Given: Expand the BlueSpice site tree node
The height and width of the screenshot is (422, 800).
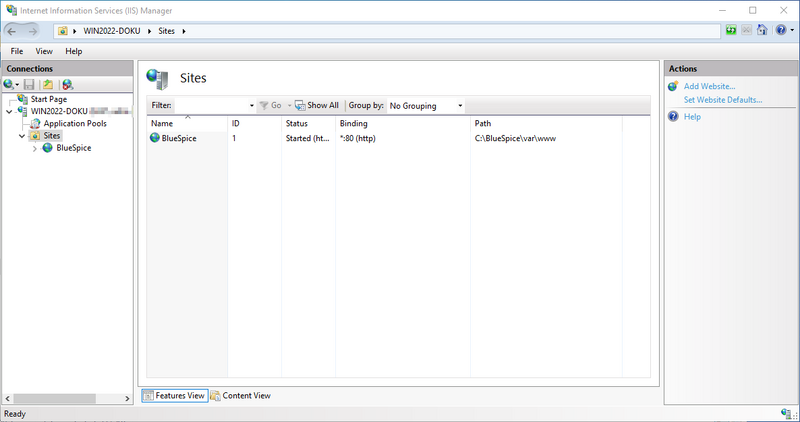Looking at the screenshot, I should 36,147.
